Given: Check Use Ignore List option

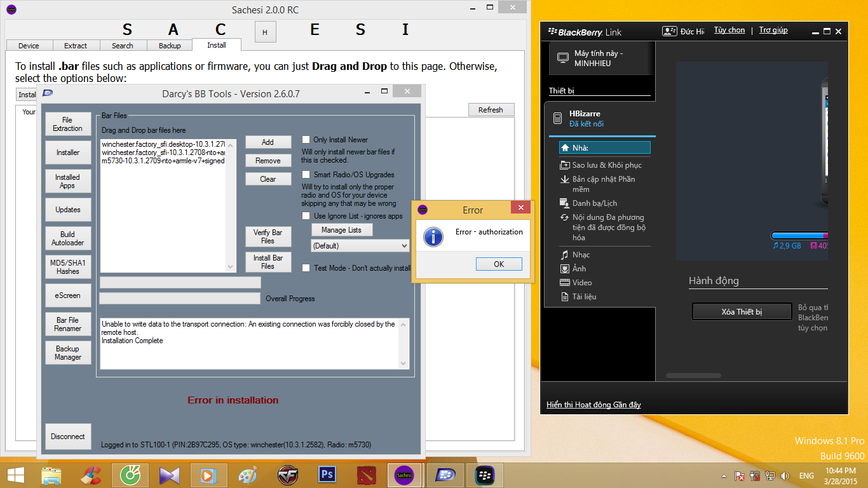Looking at the screenshot, I should pos(306,216).
